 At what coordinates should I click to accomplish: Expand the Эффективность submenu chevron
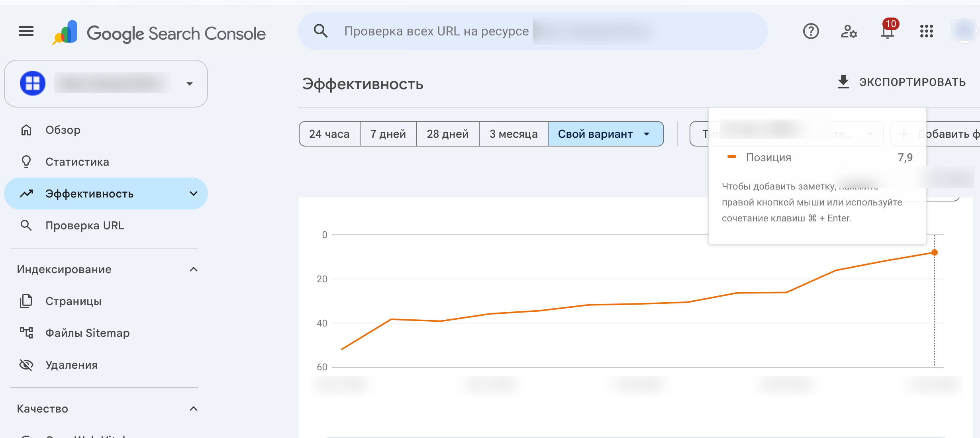tap(194, 194)
